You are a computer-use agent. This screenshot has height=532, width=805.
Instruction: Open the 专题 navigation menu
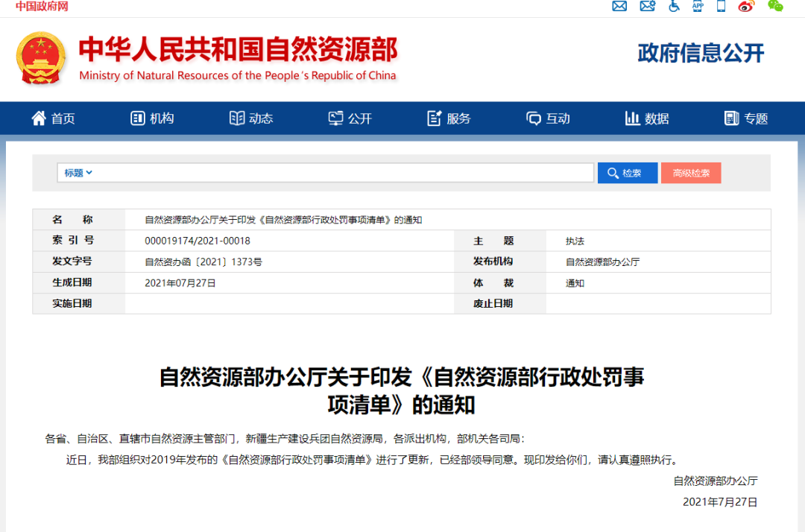[746, 118]
